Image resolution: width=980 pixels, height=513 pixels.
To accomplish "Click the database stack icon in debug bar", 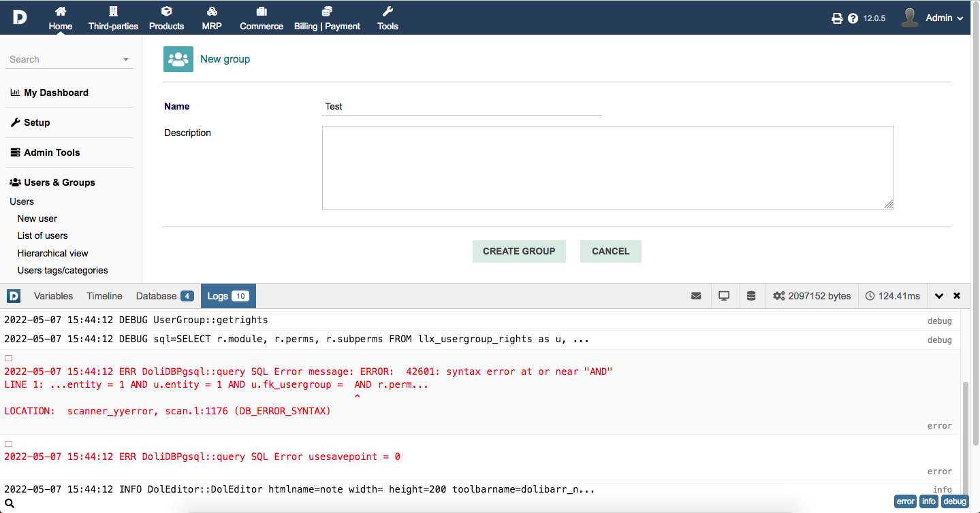I will point(751,296).
